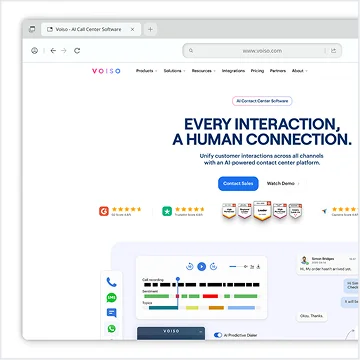This screenshot has height=360, width=360.
Task: Open the Partners page
Action: pos(278,71)
